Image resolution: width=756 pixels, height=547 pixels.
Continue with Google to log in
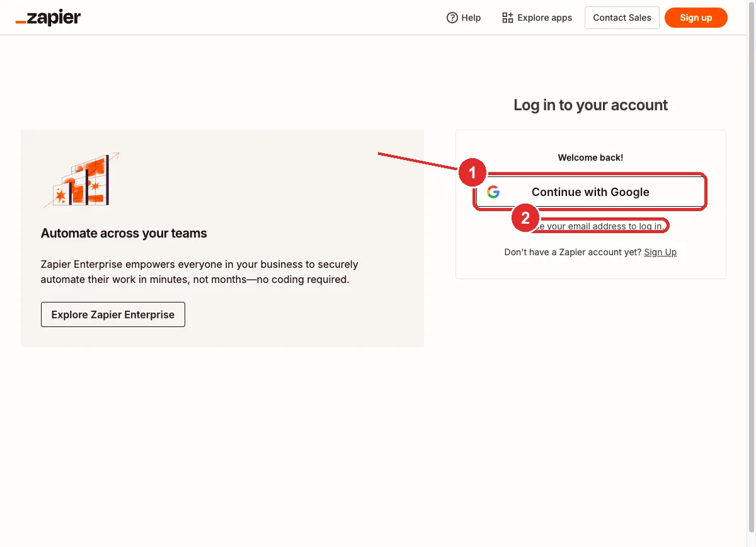(590, 192)
